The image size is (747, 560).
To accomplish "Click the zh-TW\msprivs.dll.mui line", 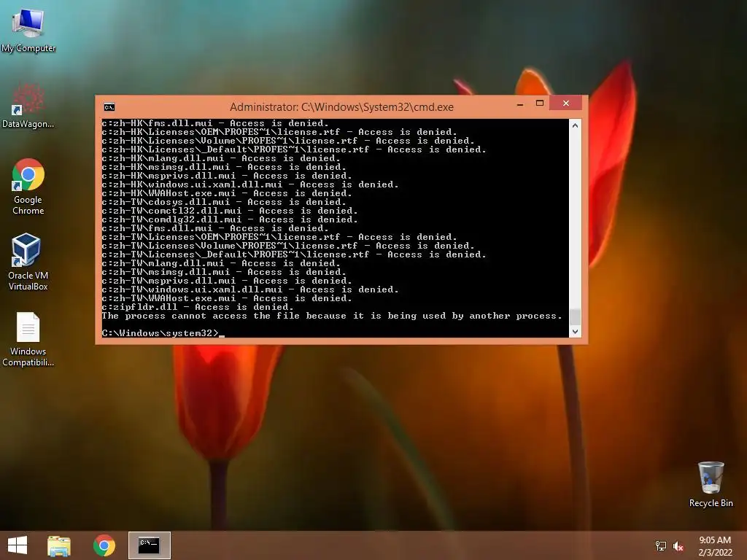I will (x=227, y=281).
